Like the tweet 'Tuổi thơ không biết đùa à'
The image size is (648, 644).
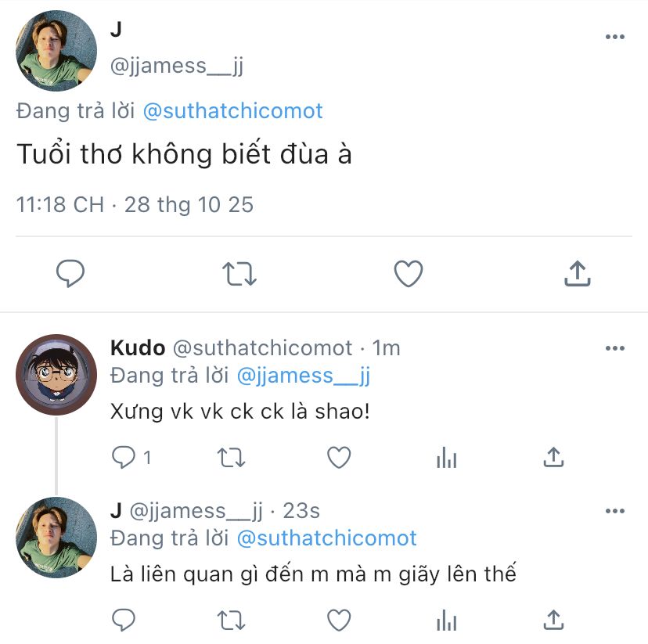click(408, 273)
